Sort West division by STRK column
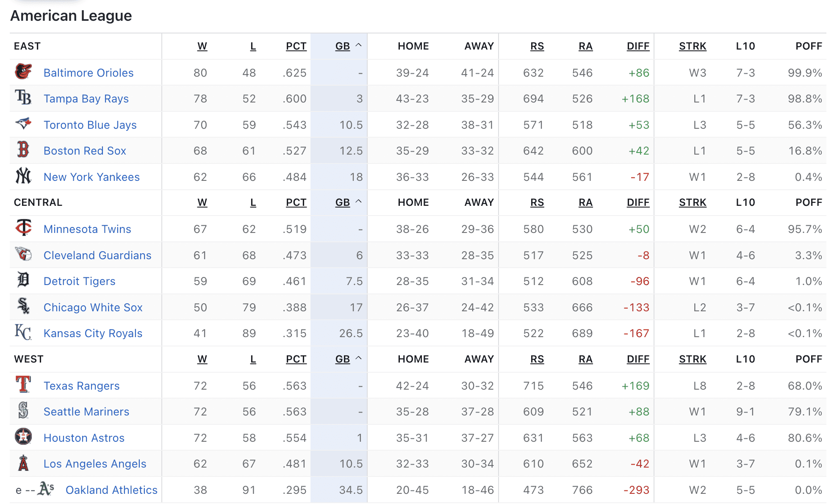837x504 pixels. click(x=693, y=359)
